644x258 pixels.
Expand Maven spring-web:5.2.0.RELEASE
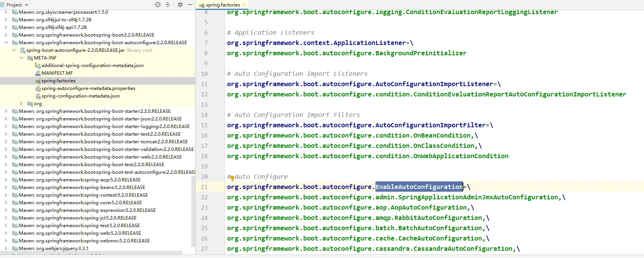tap(6, 233)
